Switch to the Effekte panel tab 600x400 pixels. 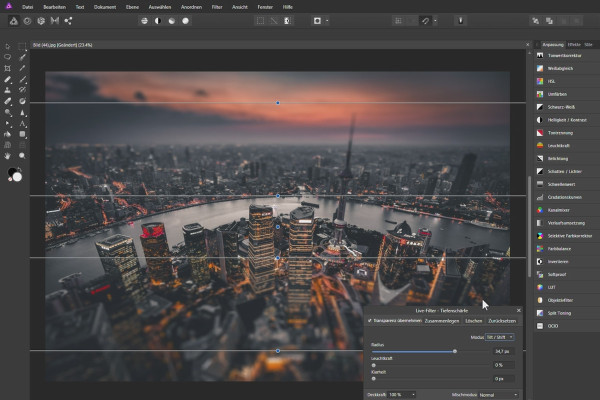[574, 44]
